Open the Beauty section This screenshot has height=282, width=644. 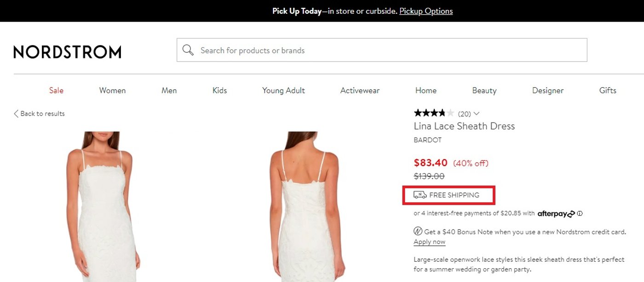[484, 90]
